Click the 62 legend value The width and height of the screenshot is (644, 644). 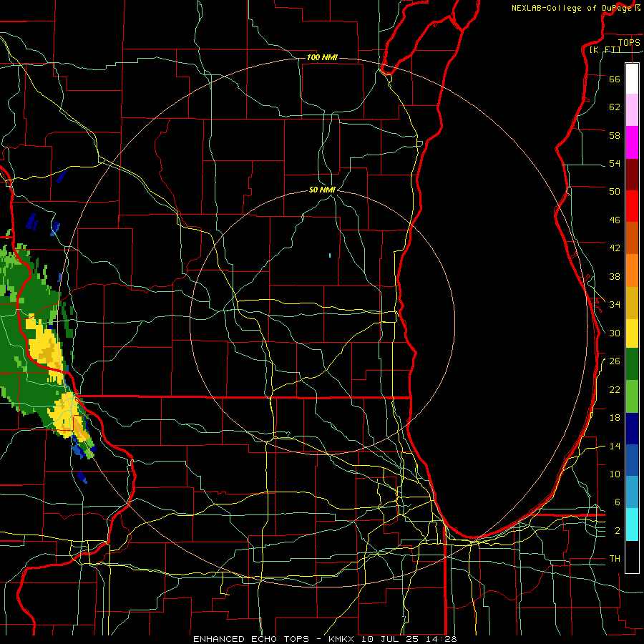coord(615,107)
